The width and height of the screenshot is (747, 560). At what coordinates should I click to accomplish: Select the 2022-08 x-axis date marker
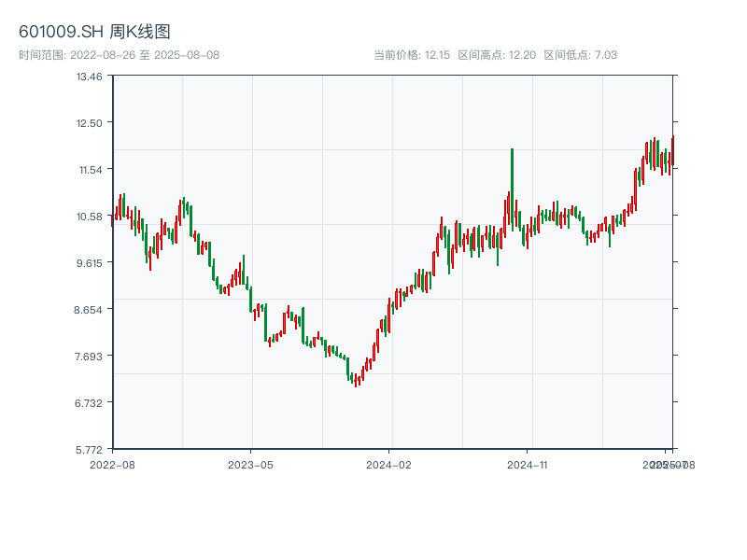coord(112,464)
